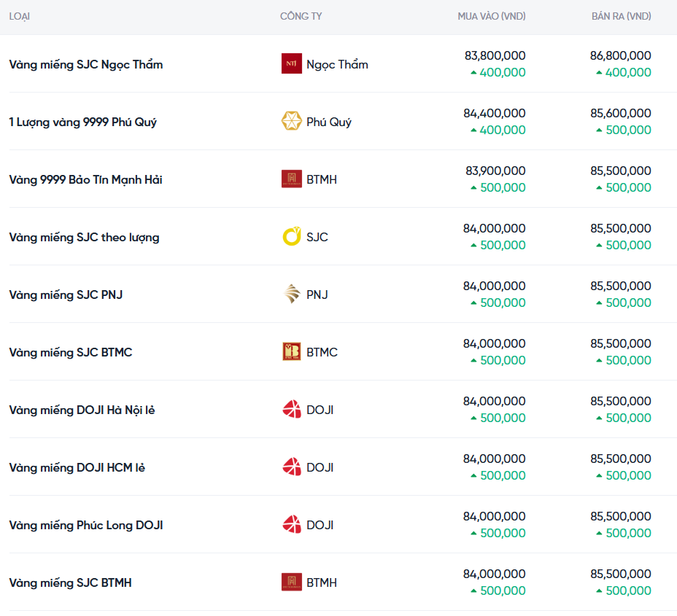Click DOJI logo in the HCM lẻ row

tap(291, 467)
